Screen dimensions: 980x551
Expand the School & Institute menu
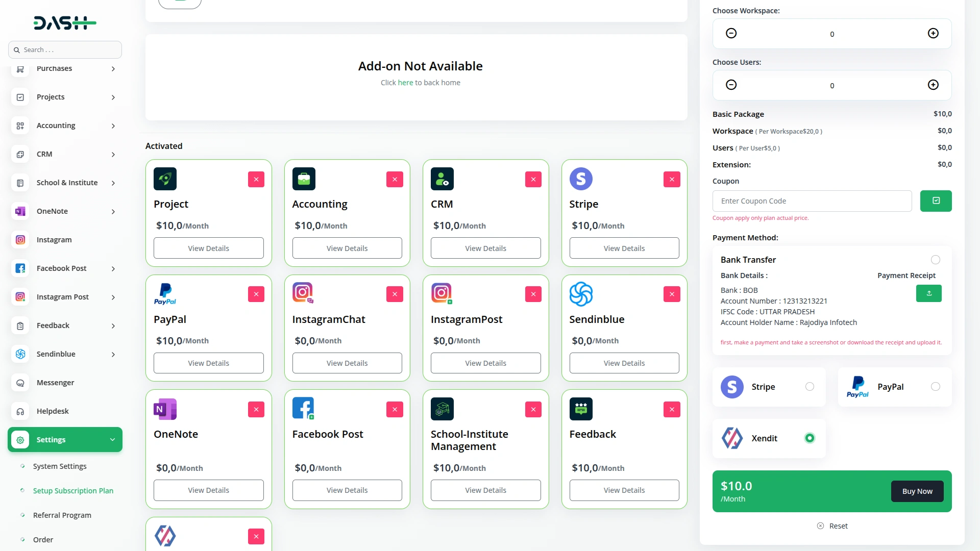click(113, 183)
